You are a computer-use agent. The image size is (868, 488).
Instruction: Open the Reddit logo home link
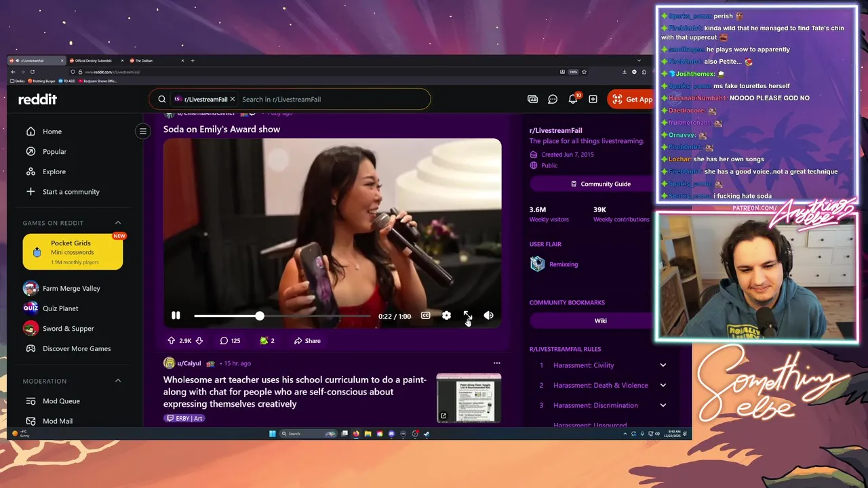(38, 99)
